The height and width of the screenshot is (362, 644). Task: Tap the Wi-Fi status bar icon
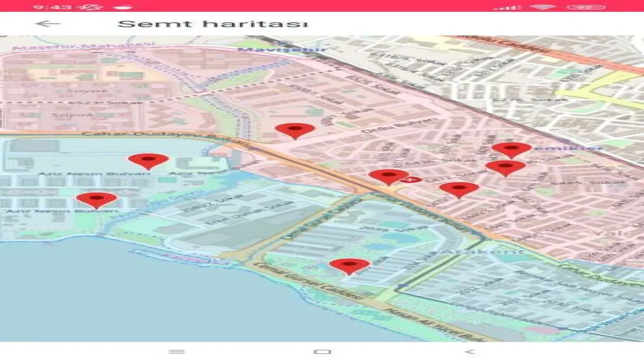point(543,7)
